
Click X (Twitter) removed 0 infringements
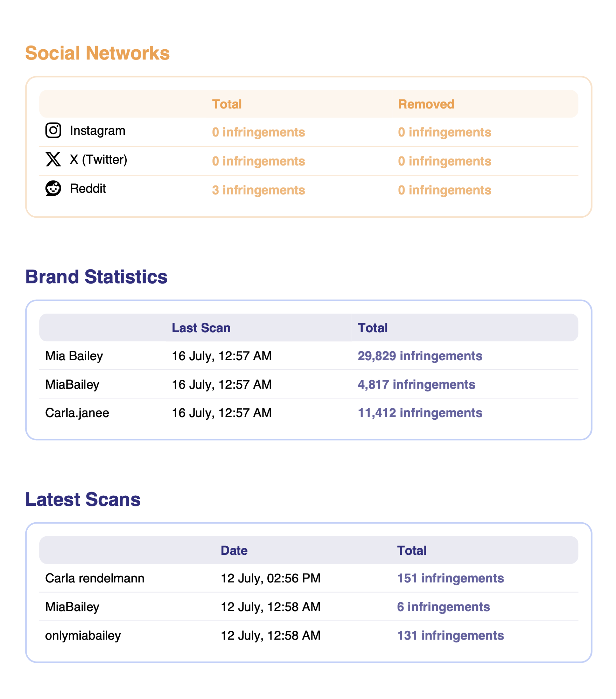point(445,161)
